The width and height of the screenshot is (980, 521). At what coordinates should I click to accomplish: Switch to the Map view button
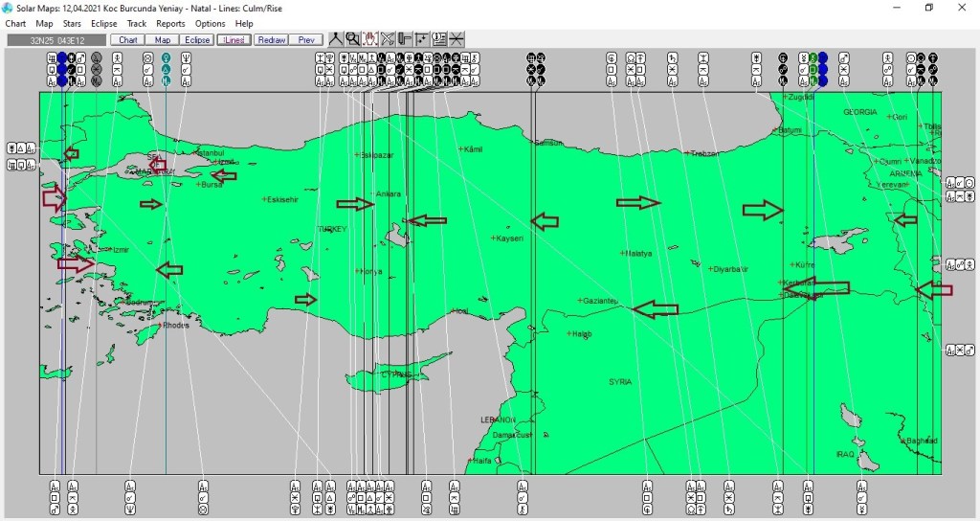point(163,40)
